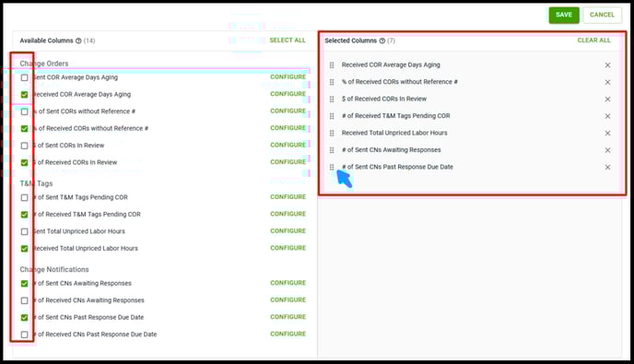Check the Sent COR Average Days Aging checkbox
The height and width of the screenshot is (364, 634).
pyautogui.click(x=24, y=77)
